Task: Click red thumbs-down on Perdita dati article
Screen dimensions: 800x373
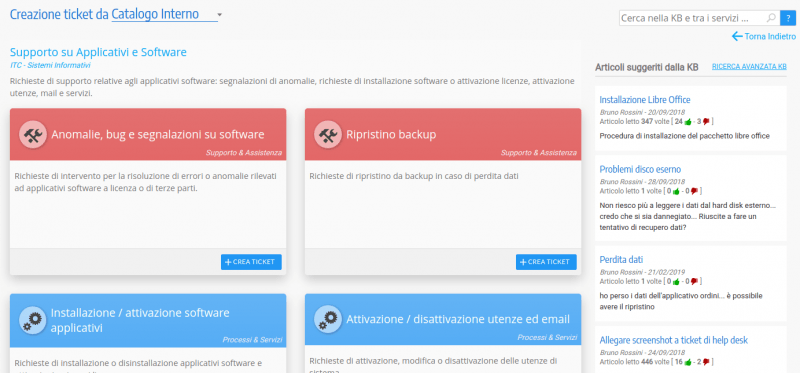Action: pyautogui.click(x=694, y=281)
